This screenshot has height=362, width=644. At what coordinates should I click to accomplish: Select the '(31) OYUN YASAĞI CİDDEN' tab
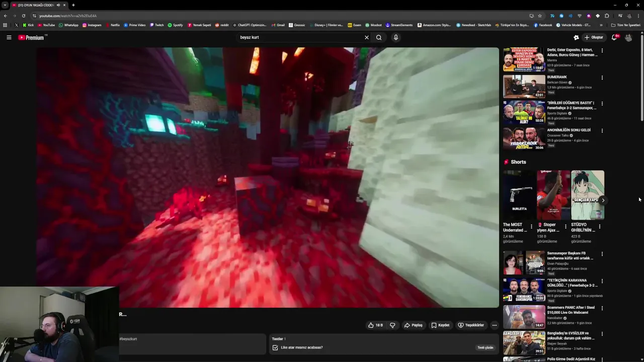pos(39,5)
